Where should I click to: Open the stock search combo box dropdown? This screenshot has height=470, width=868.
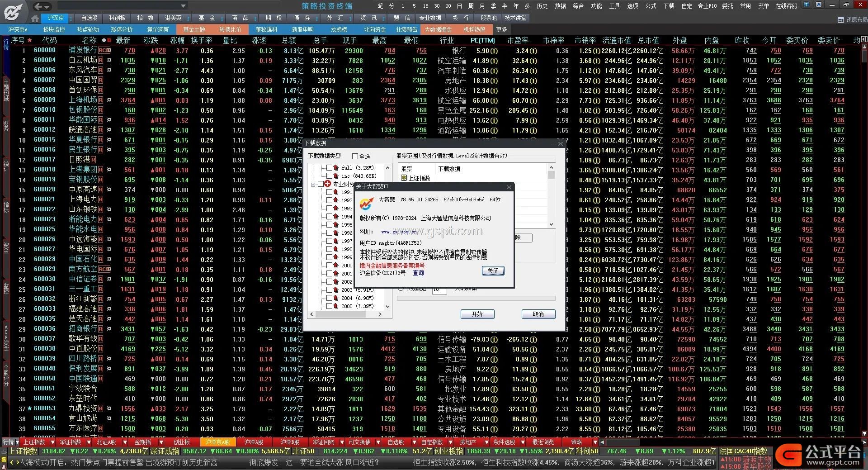[x=183, y=6]
